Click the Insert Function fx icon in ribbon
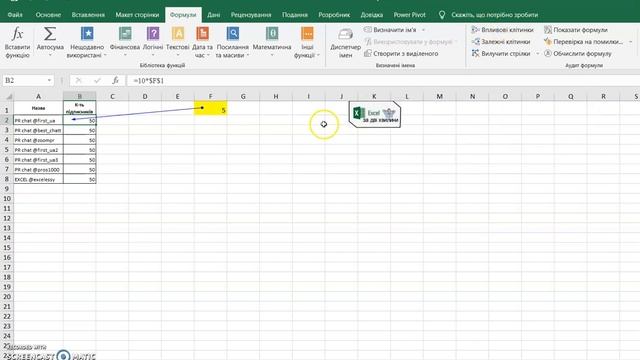Image resolution: width=640 pixels, height=360 pixels. (17, 34)
